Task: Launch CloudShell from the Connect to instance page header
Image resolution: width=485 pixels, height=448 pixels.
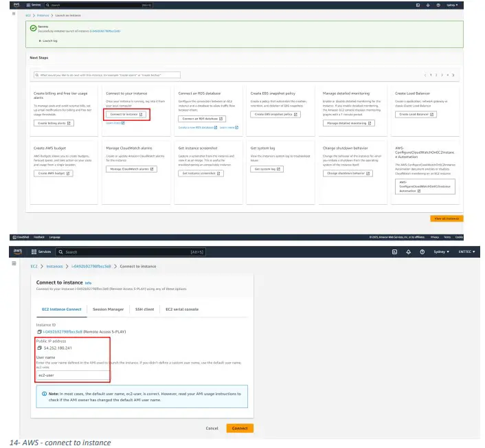Action: click(395, 252)
